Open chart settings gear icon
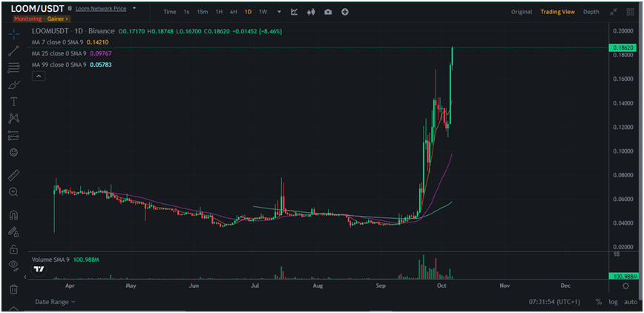Image resolution: width=644 pixels, height=313 pixels. click(x=626, y=286)
